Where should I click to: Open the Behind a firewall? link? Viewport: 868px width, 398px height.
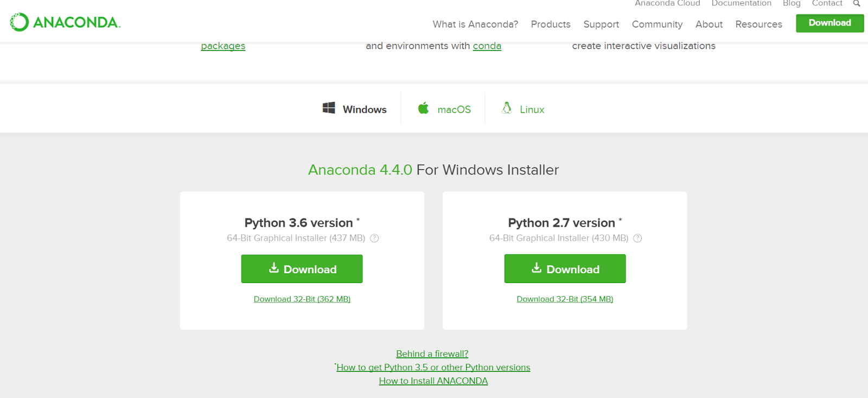point(432,354)
